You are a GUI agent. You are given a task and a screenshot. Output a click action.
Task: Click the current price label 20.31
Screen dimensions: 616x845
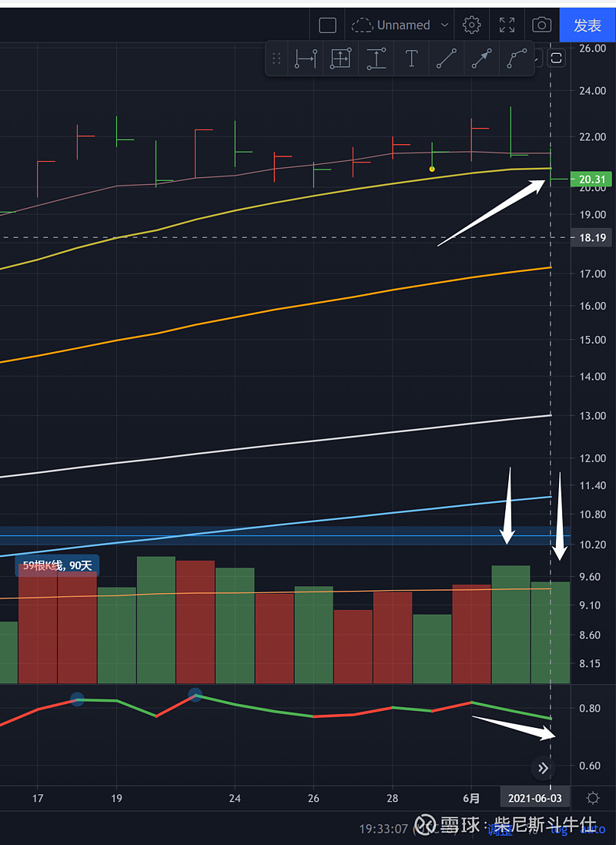click(591, 179)
